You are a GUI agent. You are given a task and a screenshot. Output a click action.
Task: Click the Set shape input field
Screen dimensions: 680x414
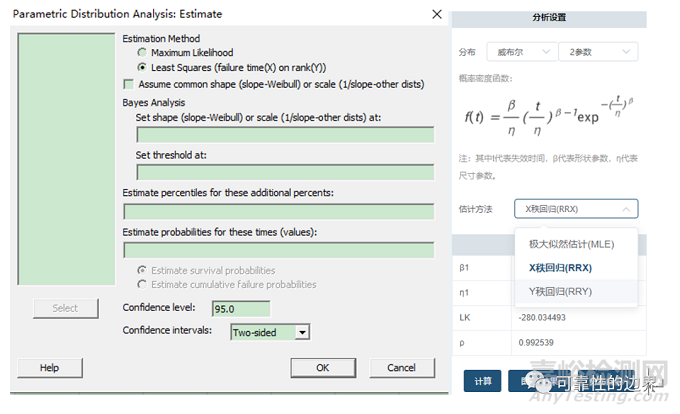285,135
